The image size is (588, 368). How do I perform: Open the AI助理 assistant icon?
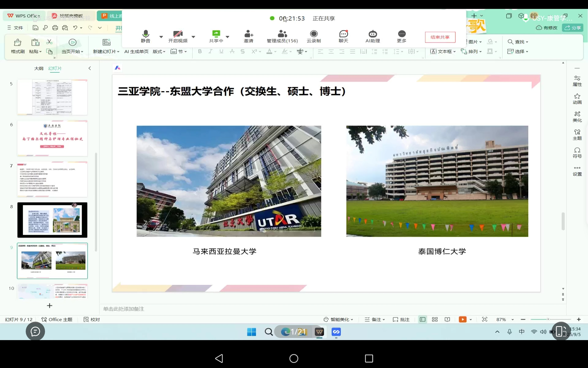tap(372, 34)
